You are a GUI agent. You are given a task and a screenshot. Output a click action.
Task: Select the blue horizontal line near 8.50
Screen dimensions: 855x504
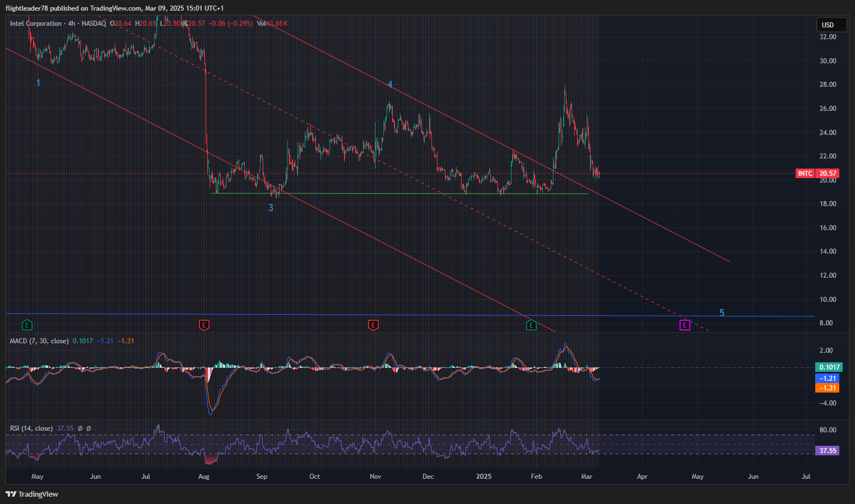click(x=410, y=315)
